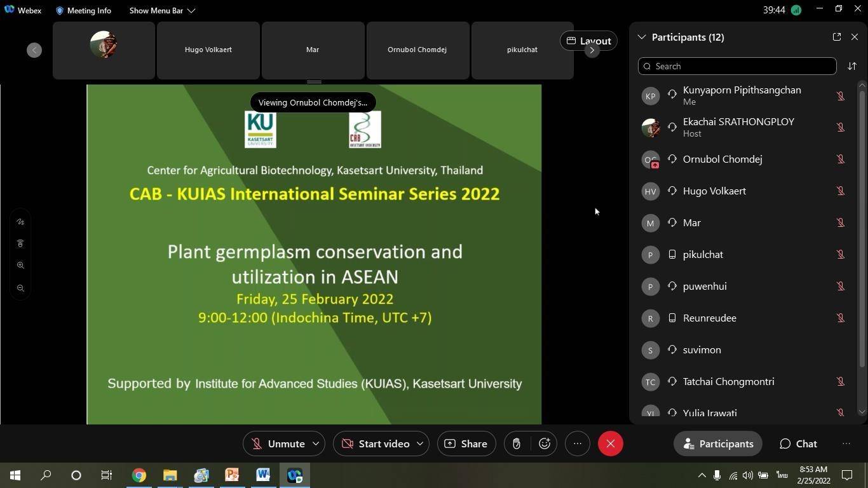Zoom in on the shared slide
868x488 pixels.
click(x=20, y=265)
